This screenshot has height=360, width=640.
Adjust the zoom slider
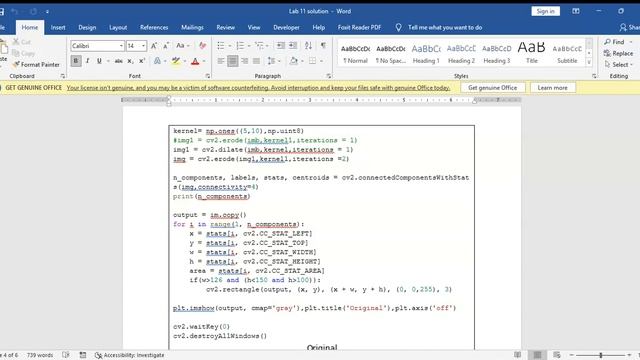[601, 355]
